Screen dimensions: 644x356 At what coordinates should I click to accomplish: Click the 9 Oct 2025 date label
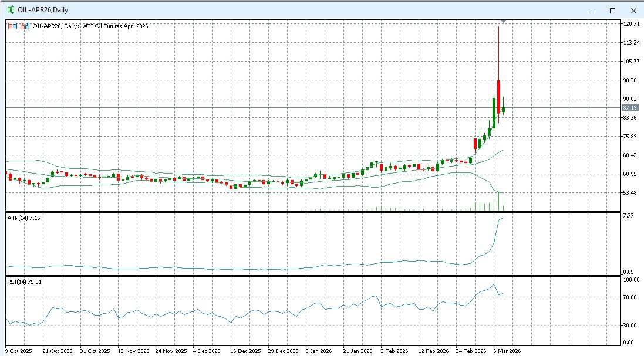click(19, 351)
